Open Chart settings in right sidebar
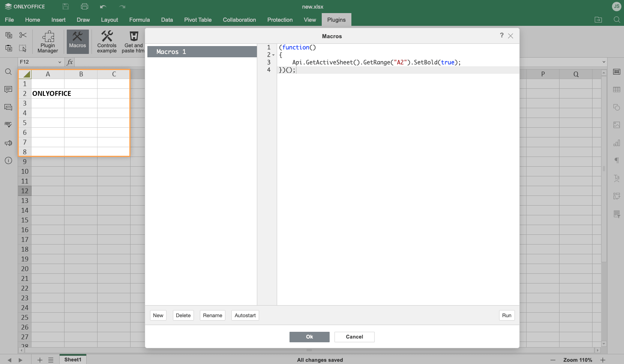 coord(616,143)
